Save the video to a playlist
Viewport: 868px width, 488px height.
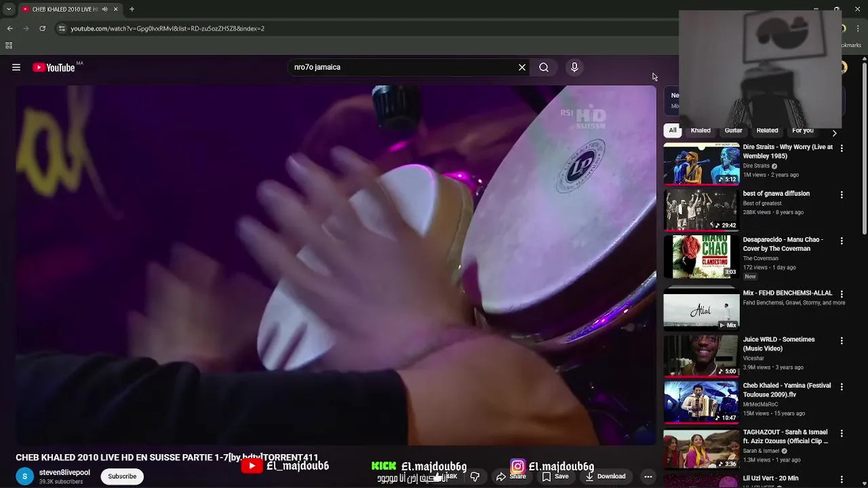[x=555, y=476]
